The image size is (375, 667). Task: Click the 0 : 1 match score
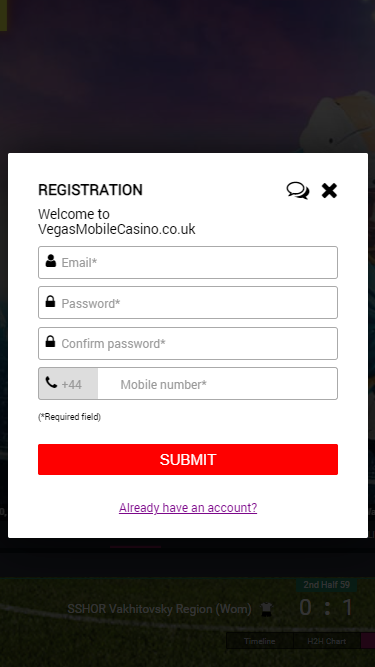click(326, 607)
